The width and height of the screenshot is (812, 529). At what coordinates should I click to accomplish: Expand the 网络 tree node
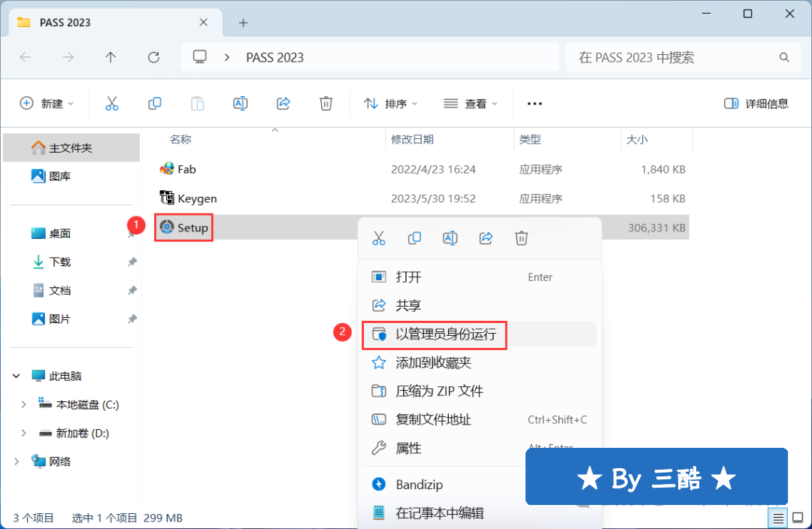17,461
